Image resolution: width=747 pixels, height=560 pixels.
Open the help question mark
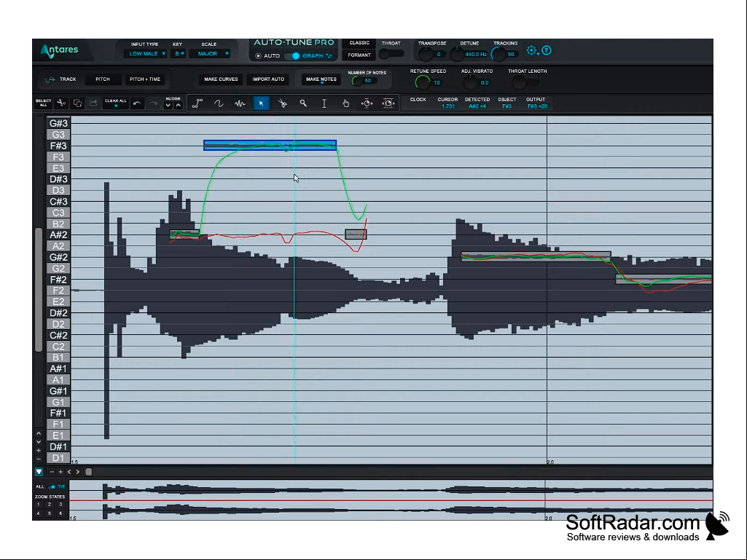point(547,50)
